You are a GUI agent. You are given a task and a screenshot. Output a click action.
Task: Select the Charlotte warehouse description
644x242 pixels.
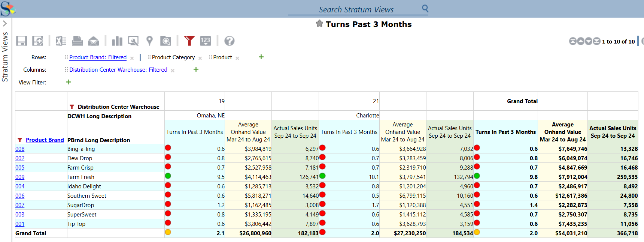coord(368,116)
